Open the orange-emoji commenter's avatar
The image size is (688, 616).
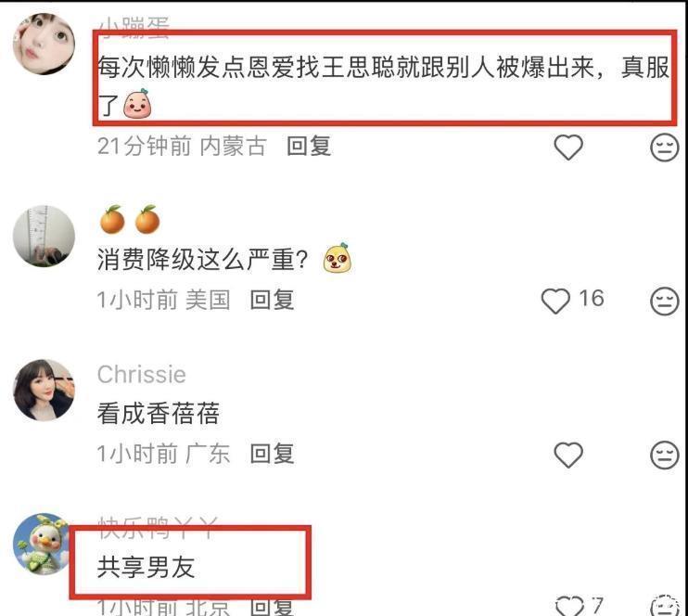pos(44,236)
